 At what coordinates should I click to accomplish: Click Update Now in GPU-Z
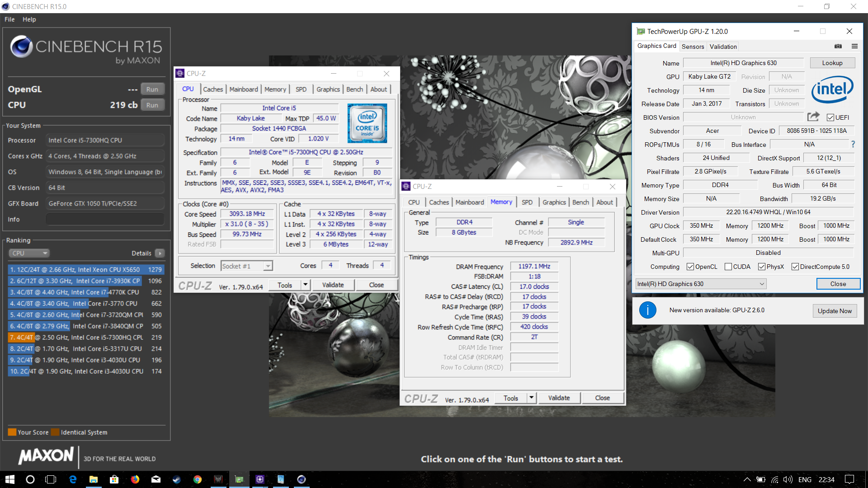pos(835,311)
